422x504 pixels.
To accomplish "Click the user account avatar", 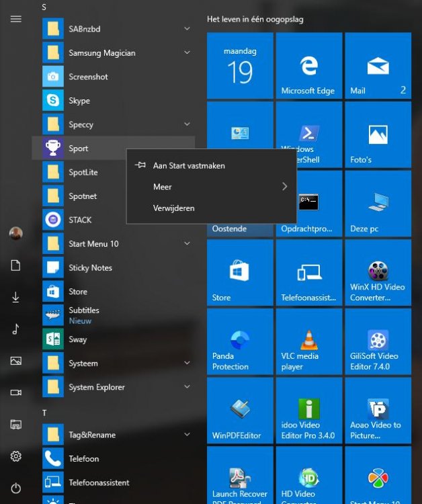I will pyautogui.click(x=16, y=233).
